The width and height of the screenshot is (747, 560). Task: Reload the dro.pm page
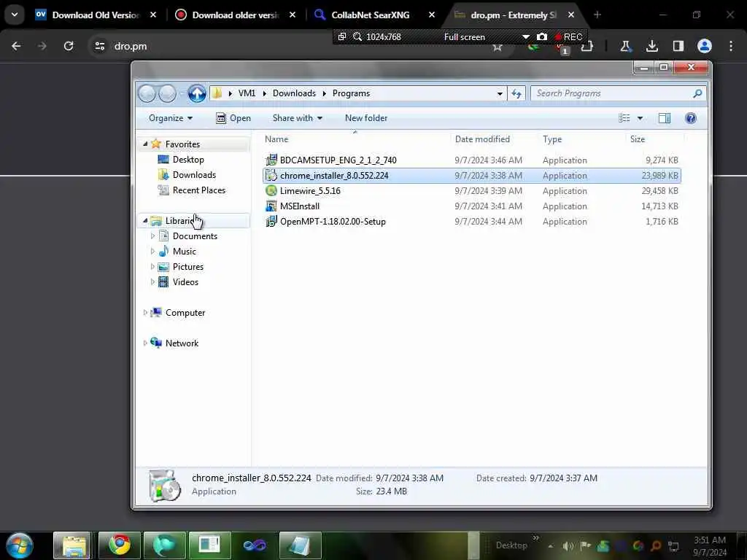pos(69,46)
